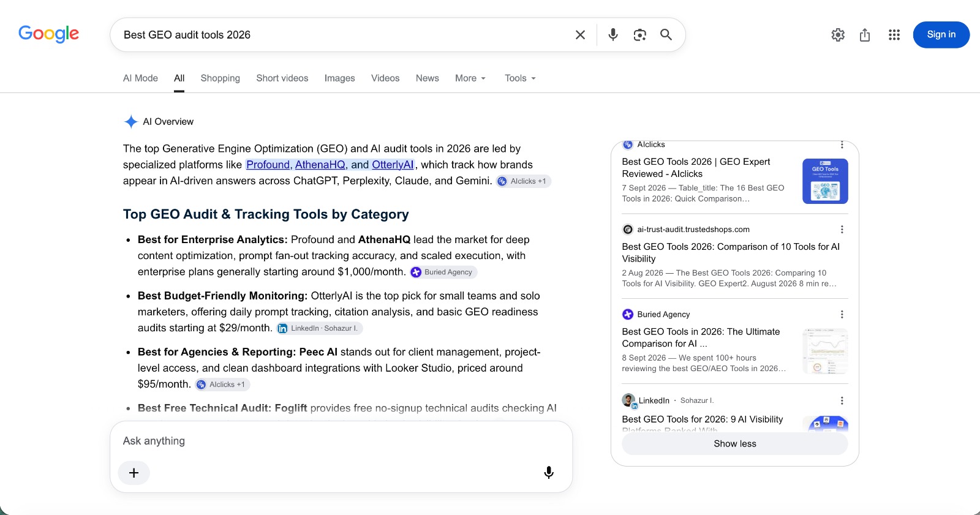Image resolution: width=980 pixels, height=515 pixels.
Task: Click the AIclicks +1 chip after $95/month
Action: point(222,385)
